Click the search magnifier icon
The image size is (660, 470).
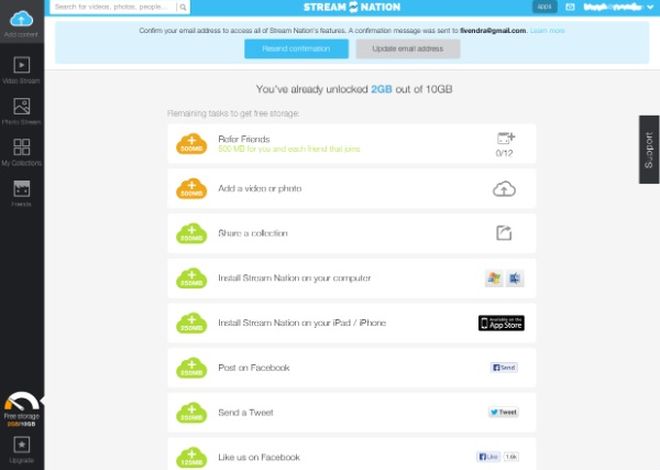(x=183, y=7)
